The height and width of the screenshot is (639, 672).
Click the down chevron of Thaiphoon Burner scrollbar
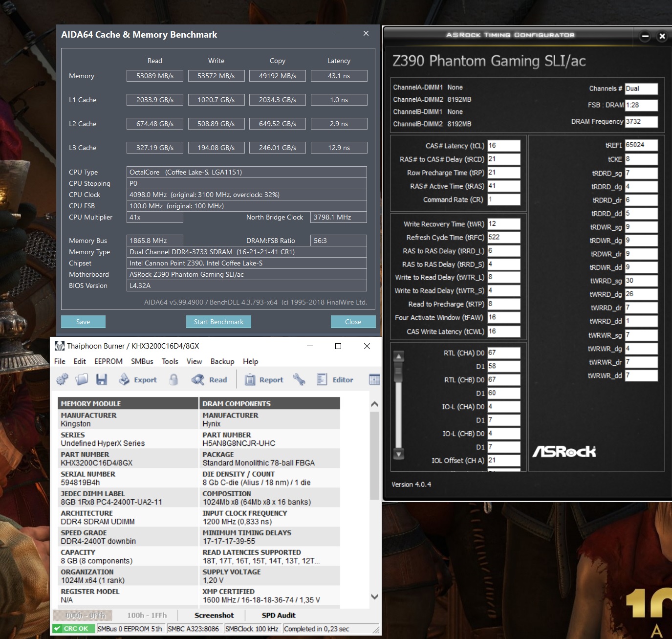(x=375, y=596)
